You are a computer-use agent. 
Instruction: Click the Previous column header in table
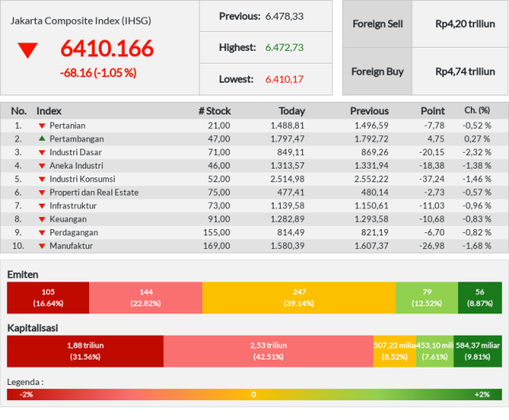(x=369, y=111)
